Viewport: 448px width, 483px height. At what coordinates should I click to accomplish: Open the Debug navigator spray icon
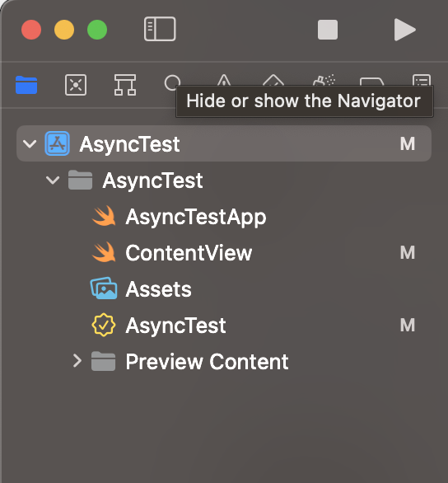click(x=324, y=80)
